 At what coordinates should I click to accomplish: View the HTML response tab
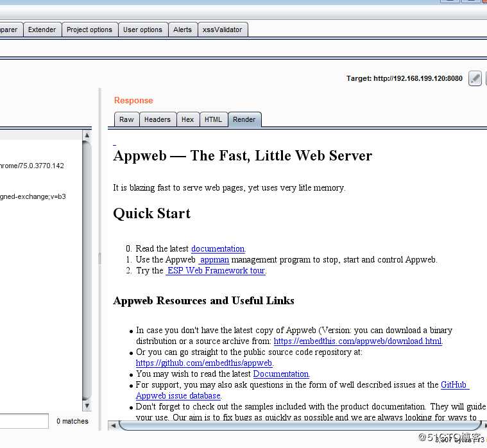tap(214, 119)
